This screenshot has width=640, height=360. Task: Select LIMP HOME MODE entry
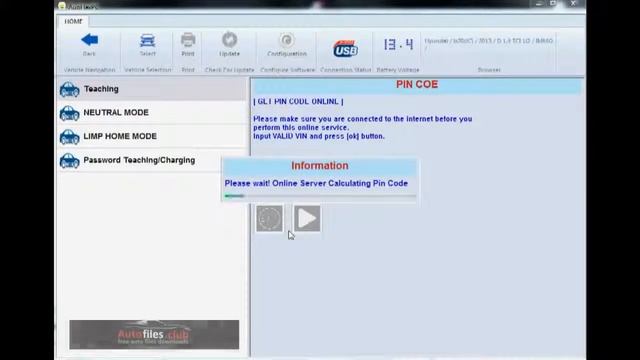(152, 136)
